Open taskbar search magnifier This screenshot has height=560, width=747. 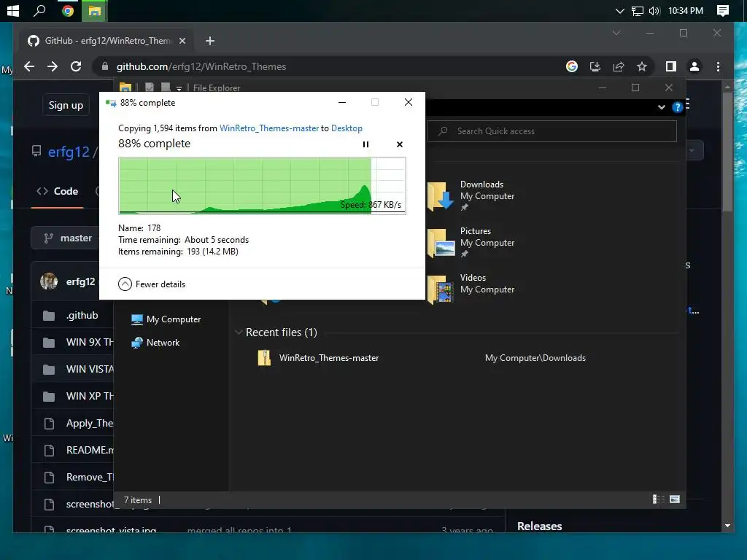(39, 10)
